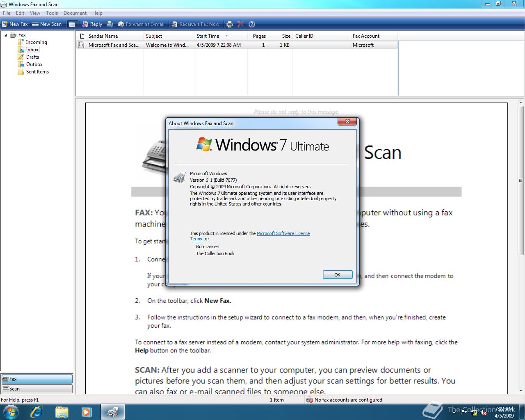Click the muted volume tray icon
This screenshot has height=420, width=525.
point(484,412)
